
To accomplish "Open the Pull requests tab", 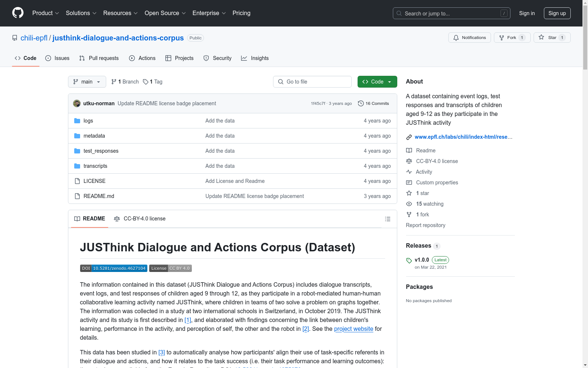I will tap(99, 58).
